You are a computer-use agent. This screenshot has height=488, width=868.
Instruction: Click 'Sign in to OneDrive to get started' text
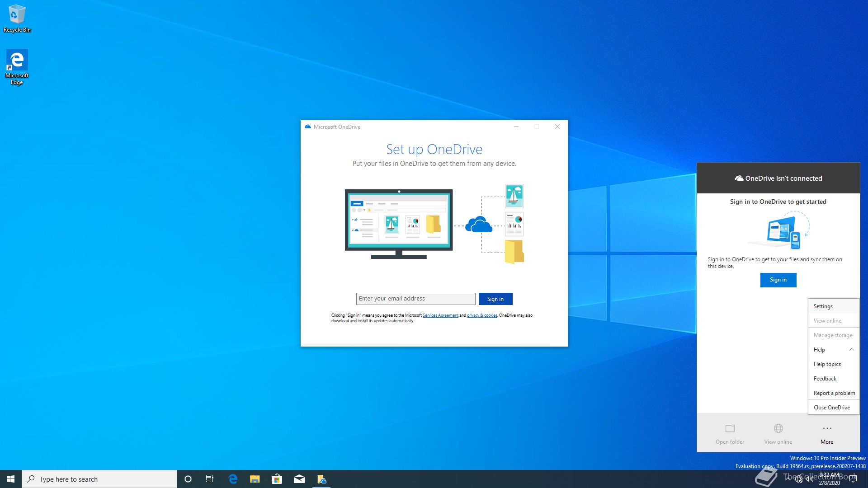coord(778,202)
